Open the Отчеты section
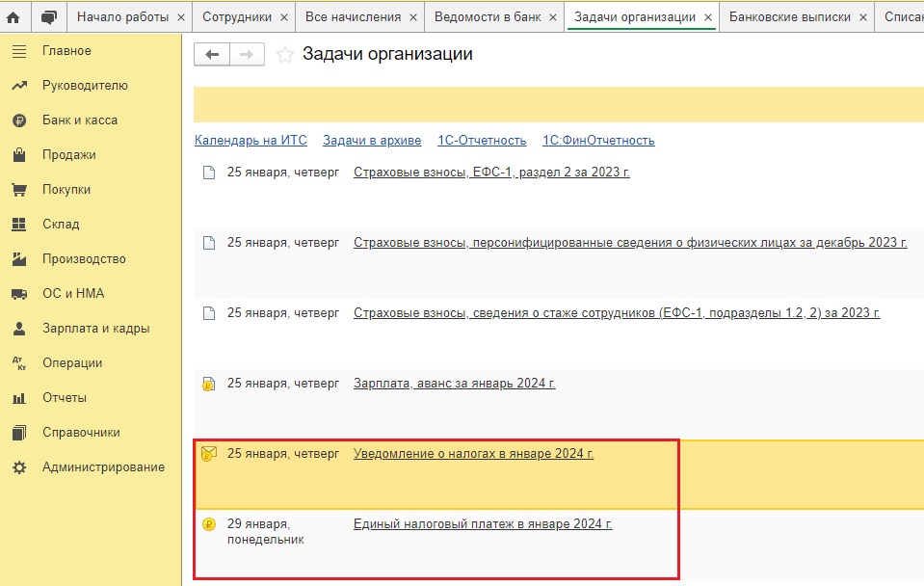This screenshot has width=924, height=586. (x=65, y=398)
